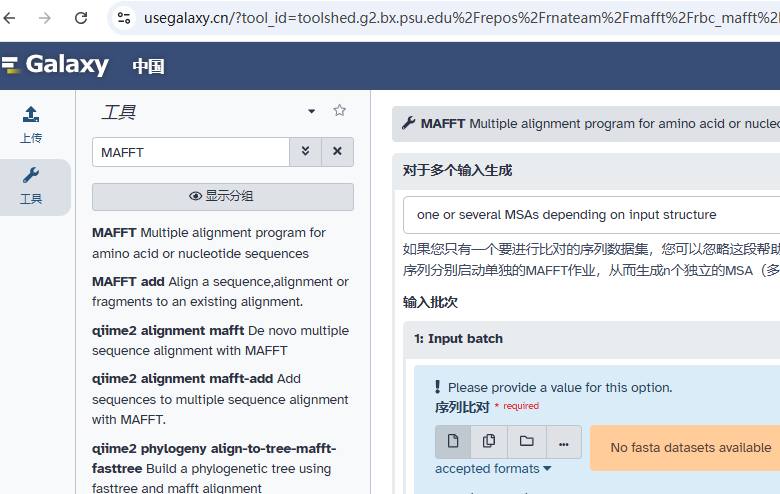The image size is (780, 494).
Task: Open 'one or several MSAs' select box
Action: coord(591,215)
